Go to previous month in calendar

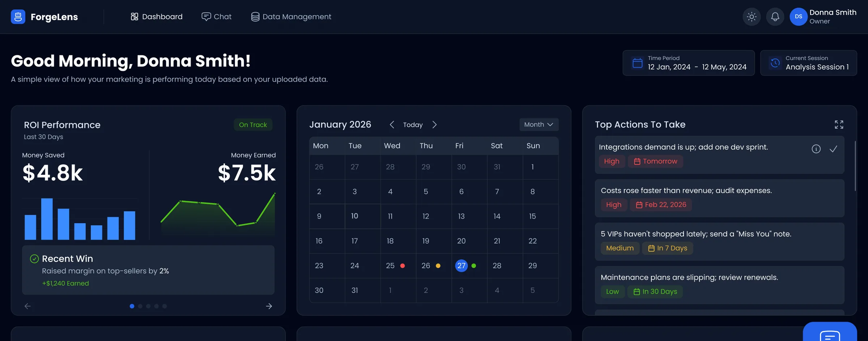[392, 125]
